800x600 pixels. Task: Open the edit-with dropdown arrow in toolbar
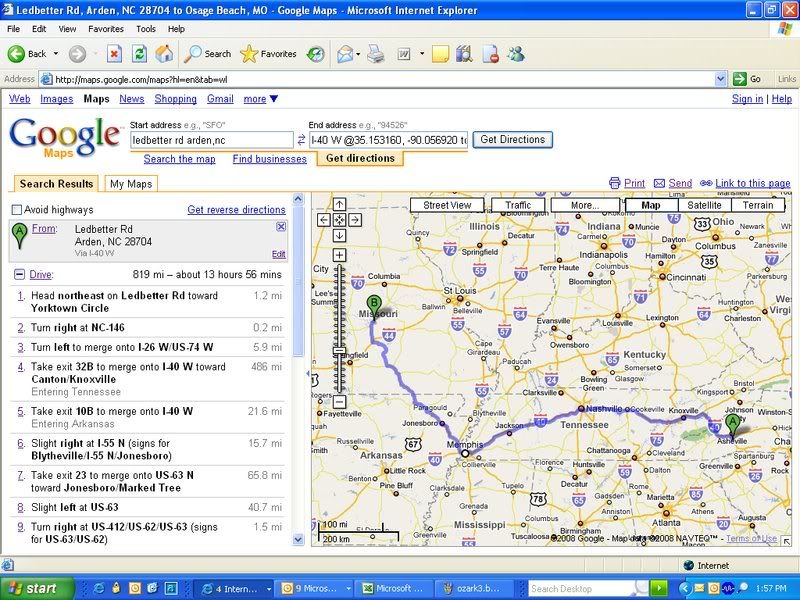coord(421,54)
